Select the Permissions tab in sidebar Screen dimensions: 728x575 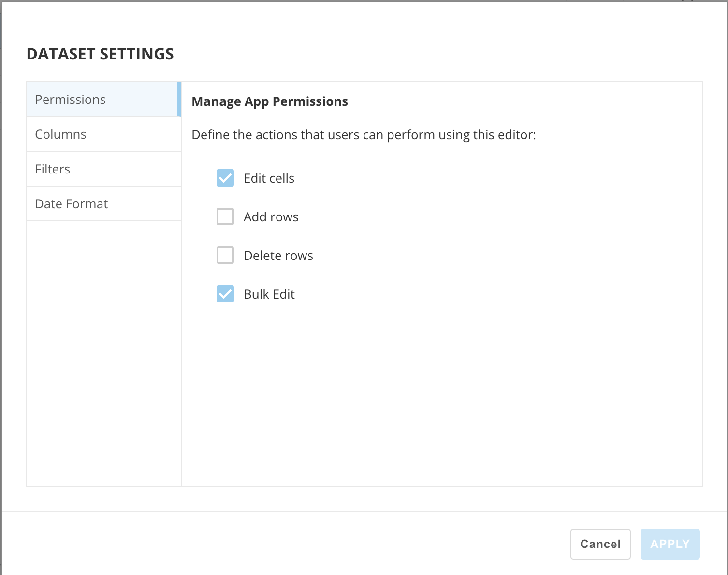coord(71,100)
